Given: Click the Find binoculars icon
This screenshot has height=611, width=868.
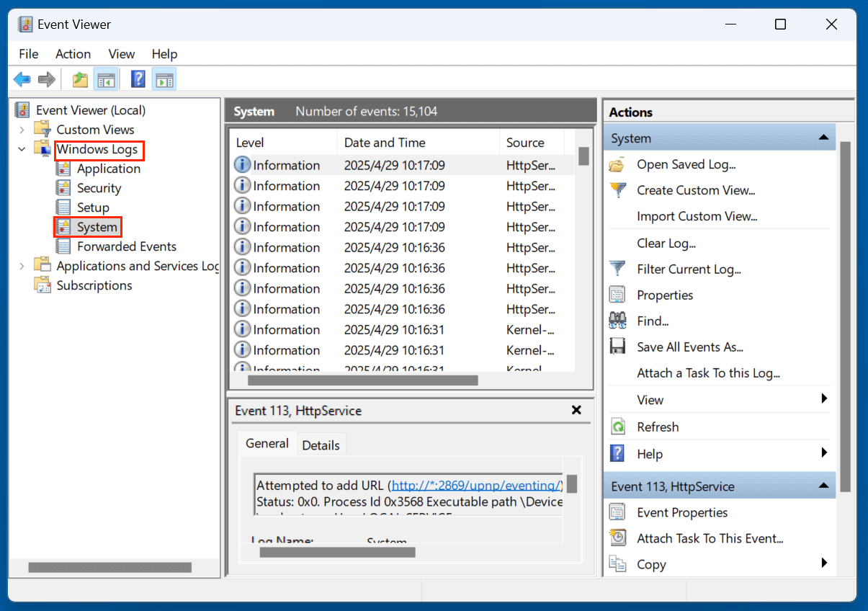Looking at the screenshot, I should tap(617, 321).
